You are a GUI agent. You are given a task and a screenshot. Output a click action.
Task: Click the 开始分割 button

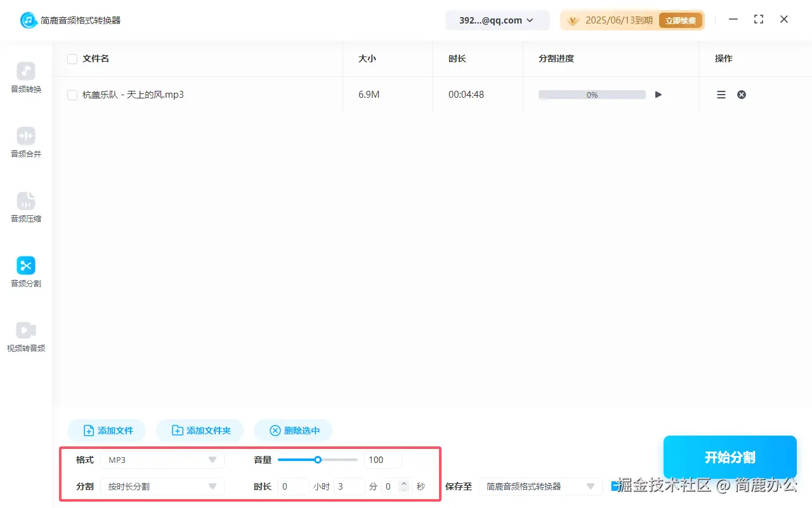point(730,457)
